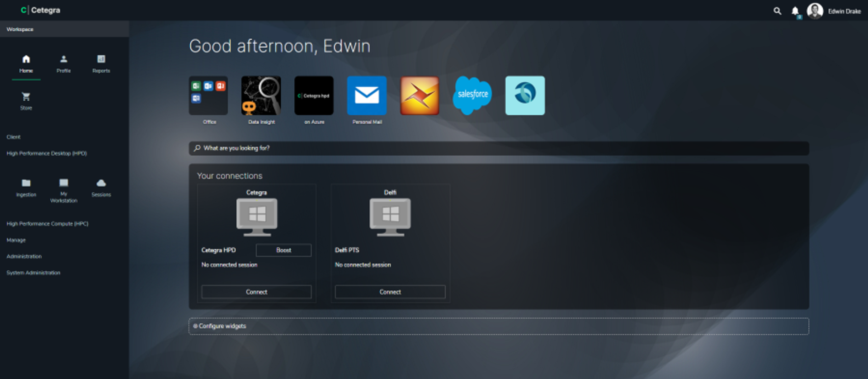The image size is (868, 379).
Task: Focus the What are you looking for search field
Action: [x=499, y=148]
